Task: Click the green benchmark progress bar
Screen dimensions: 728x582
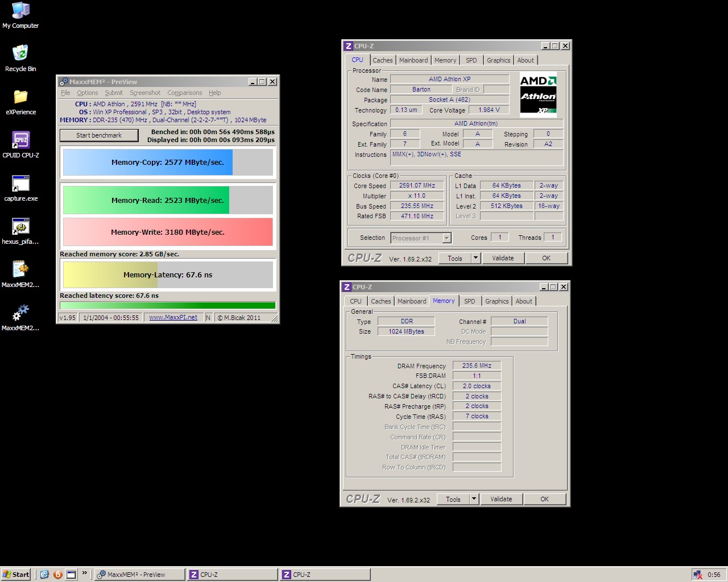Action: (168, 306)
